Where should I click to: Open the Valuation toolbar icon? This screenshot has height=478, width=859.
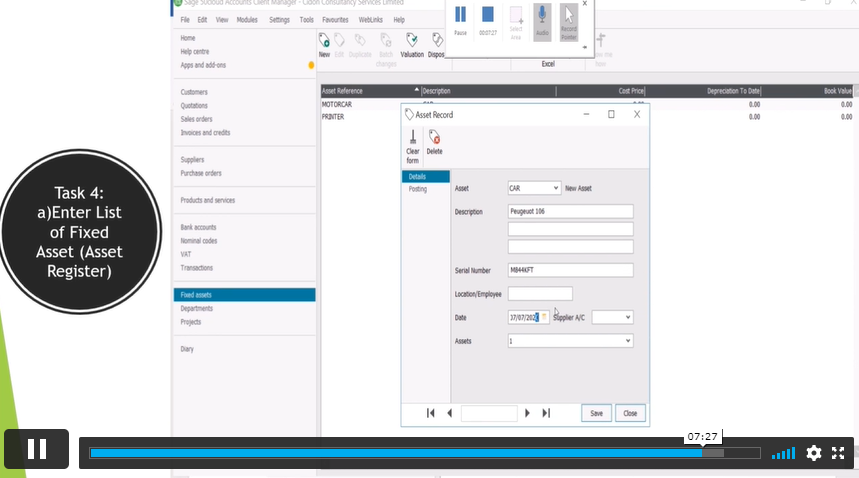412,45
